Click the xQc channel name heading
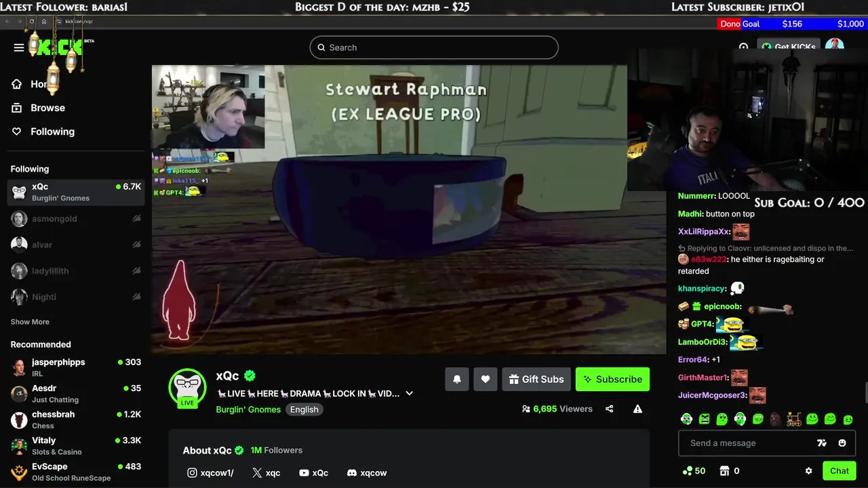This screenshot has width=868, height=488. 227,376
